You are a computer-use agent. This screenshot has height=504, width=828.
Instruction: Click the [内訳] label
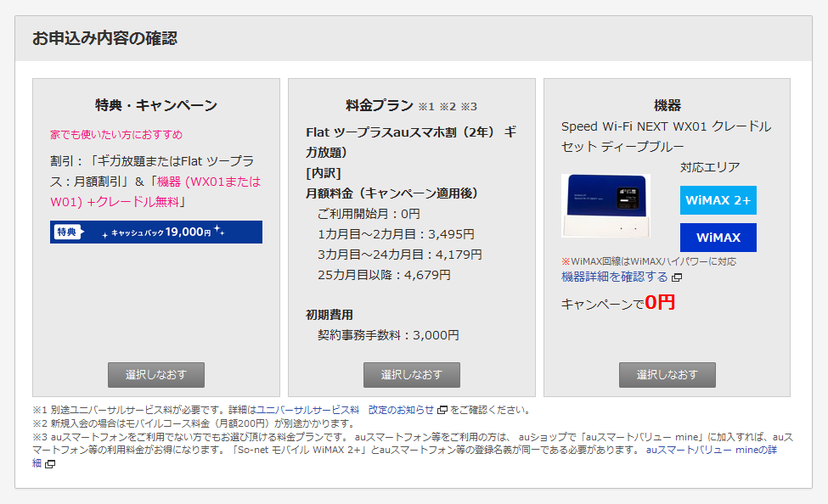324,173
